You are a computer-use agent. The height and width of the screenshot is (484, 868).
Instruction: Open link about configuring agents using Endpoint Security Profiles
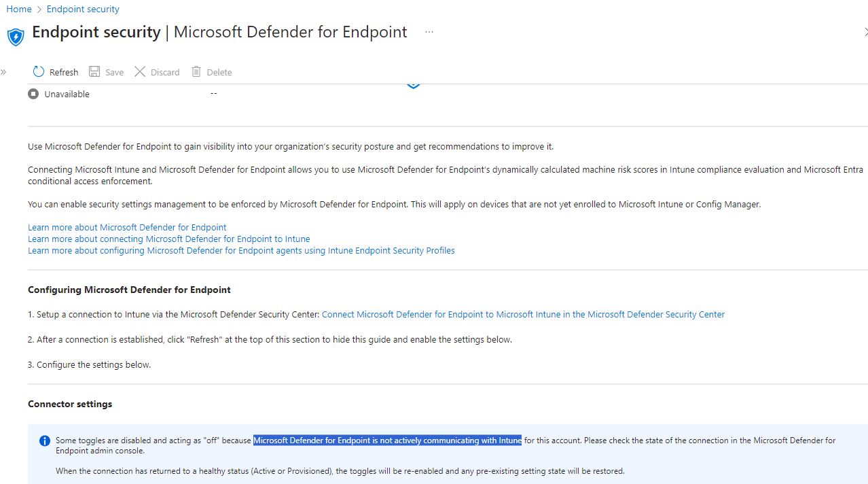(x=241, y=250)
